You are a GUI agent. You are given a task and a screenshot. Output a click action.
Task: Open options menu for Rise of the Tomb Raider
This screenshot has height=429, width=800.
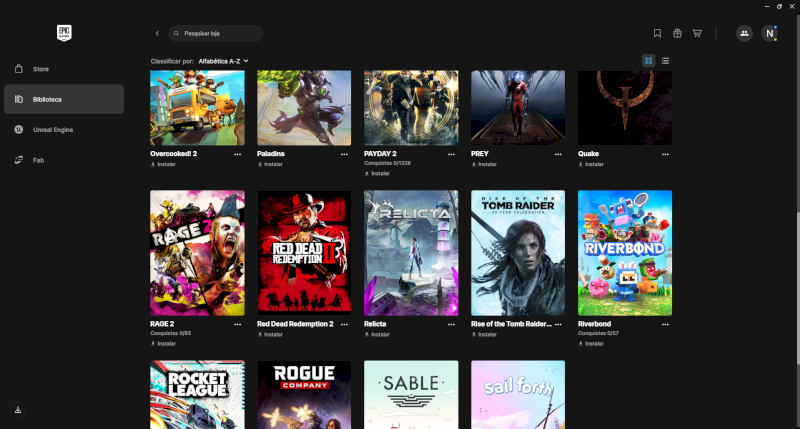558,324
